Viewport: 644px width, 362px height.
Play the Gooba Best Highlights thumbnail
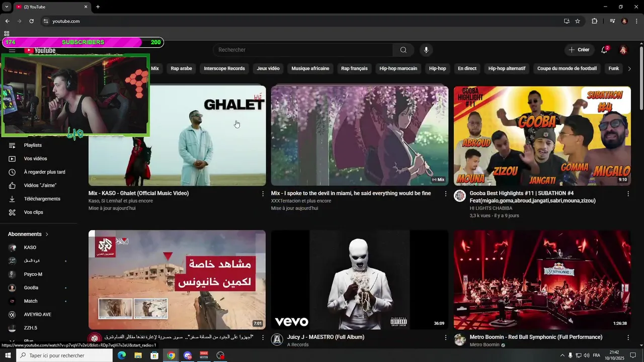[542, 136]
